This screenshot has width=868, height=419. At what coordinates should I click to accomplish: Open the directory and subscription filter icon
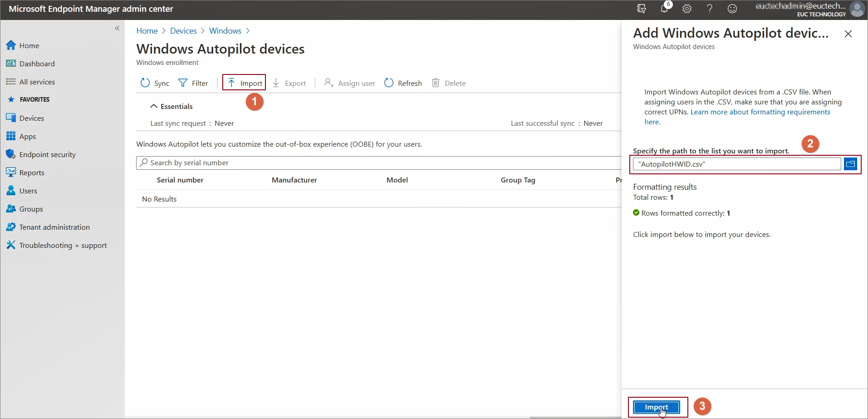coord(642,9)
